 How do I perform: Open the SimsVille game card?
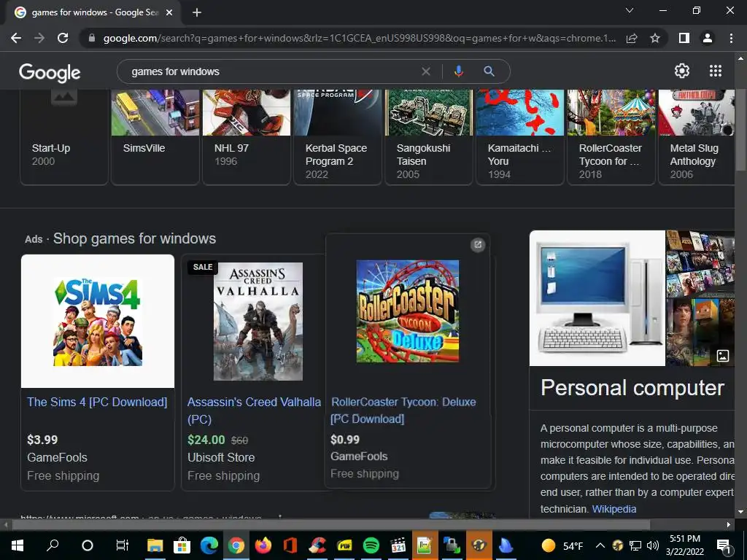tap(155, 137)
